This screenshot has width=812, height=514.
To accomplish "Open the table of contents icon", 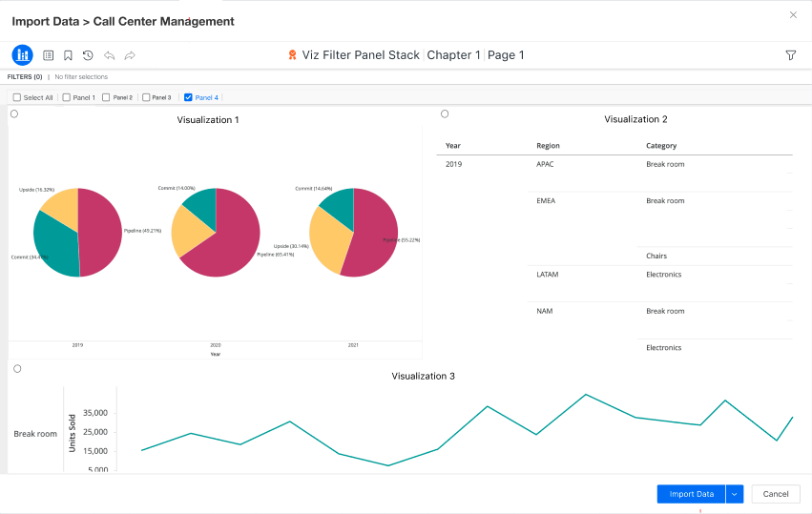I will [49, 55].
